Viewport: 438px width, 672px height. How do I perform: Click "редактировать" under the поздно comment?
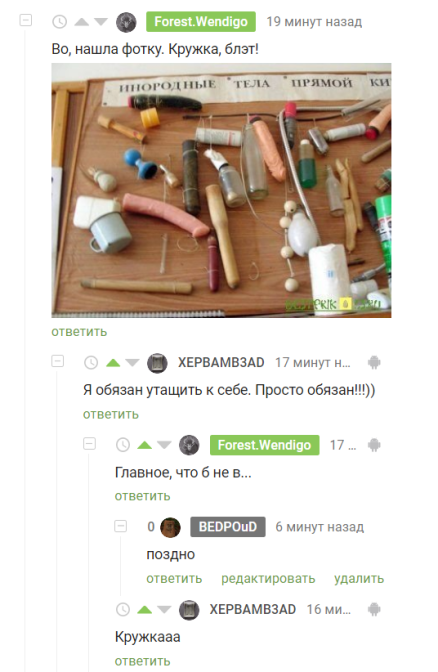tap(268, 579)
